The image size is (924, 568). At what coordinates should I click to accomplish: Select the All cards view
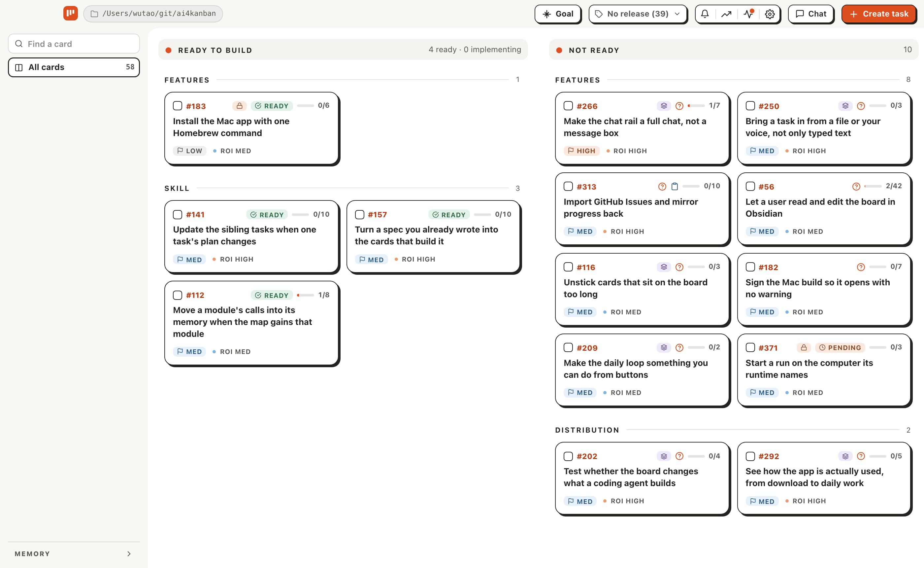click(74, 67)
